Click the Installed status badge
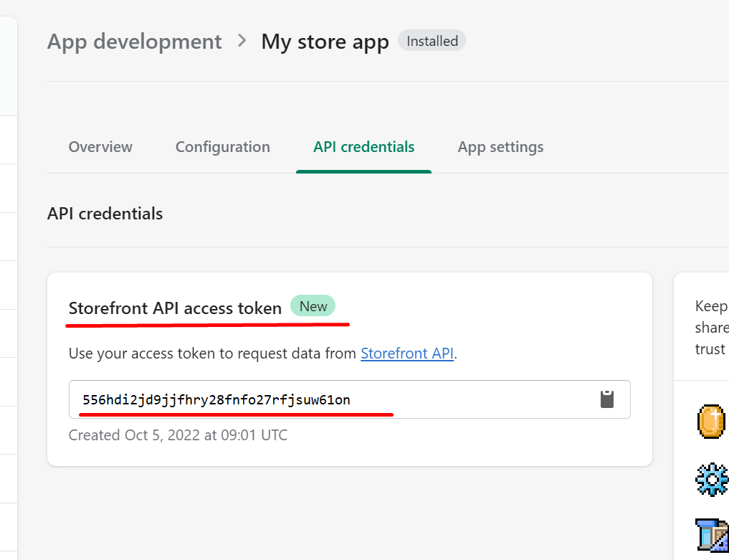 click(x=432, y=41)
